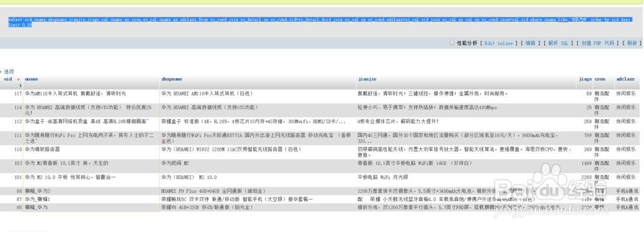Screen dimensions: 644x232
Task: Click adclass 休闲娱乐 in row 117
Action: point(627,94)
